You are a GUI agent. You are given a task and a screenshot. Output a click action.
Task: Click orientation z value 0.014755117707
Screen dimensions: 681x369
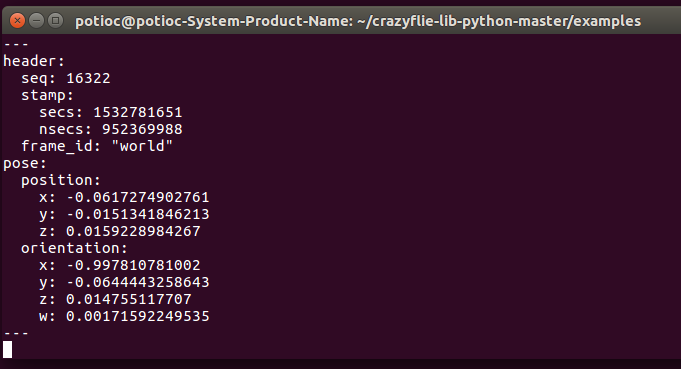(129, 299)
